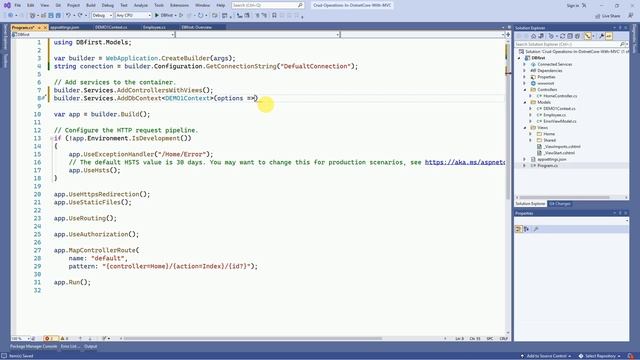The width and height of the screenshot is (640, 360).
Task: Open the Debug configuration dropdown
Action: click(102, 16)
